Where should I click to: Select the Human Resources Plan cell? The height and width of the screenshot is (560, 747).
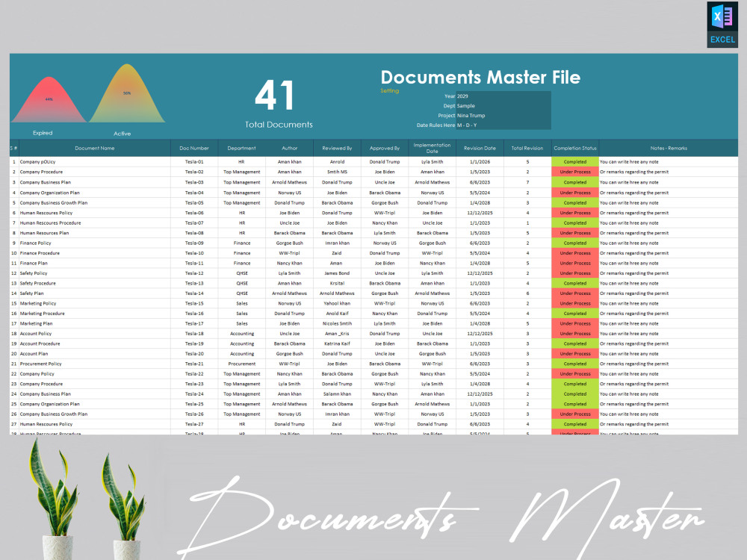(x=94, y=233)
